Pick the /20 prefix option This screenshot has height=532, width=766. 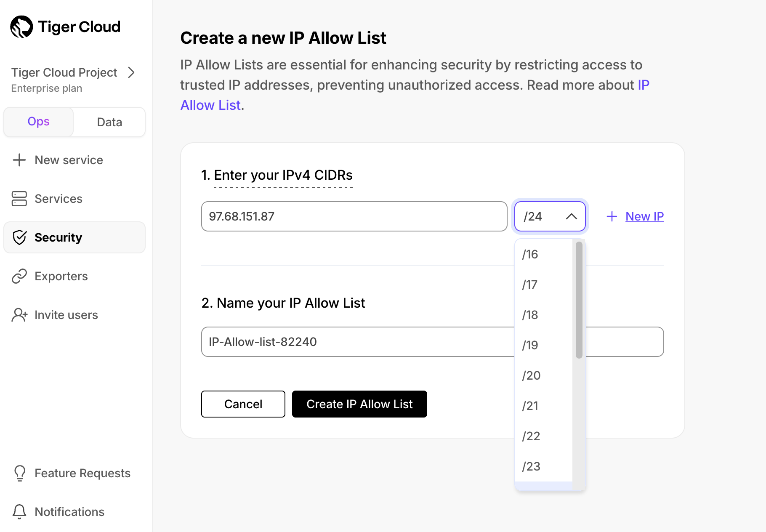544,375
